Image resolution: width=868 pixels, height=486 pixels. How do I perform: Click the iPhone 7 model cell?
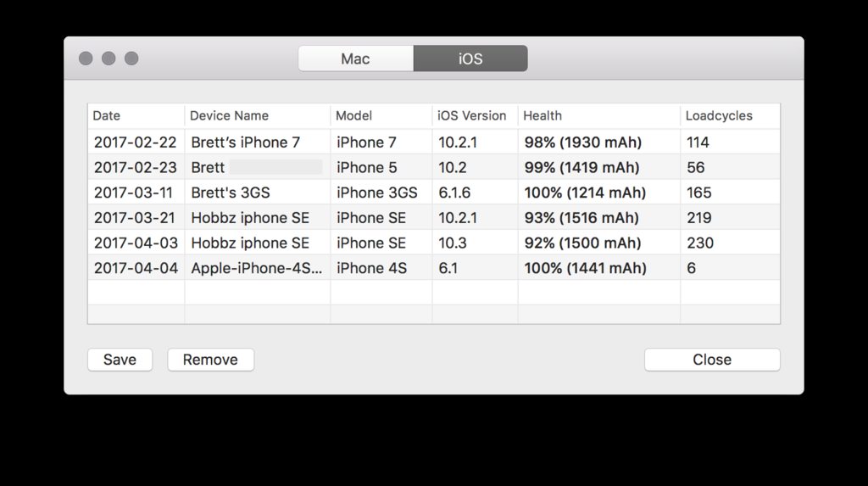[366, 142]
